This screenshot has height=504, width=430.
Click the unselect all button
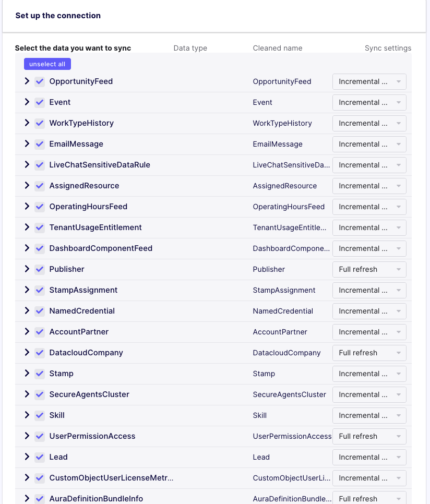click(47, 64)
